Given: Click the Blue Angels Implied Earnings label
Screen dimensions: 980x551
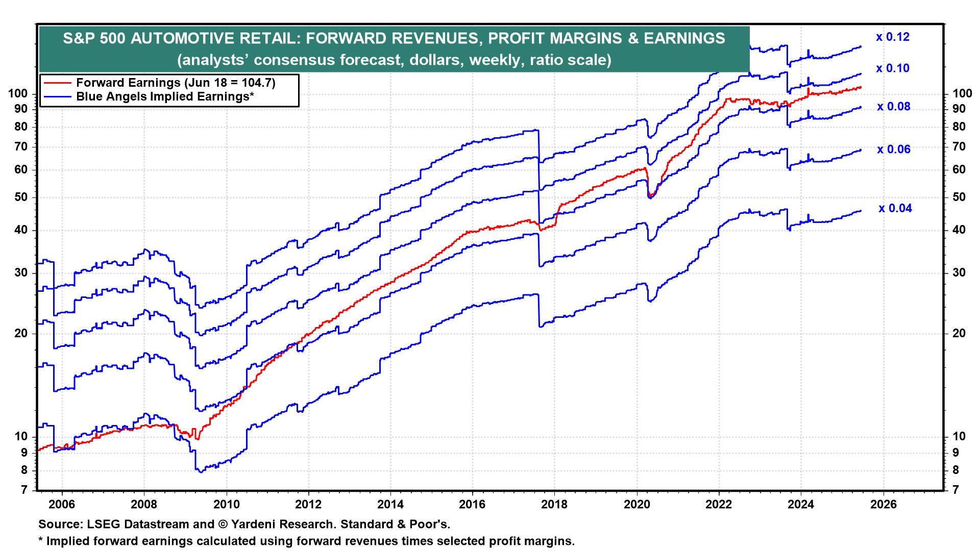Looking at the screenshot, I should (165, 96).
